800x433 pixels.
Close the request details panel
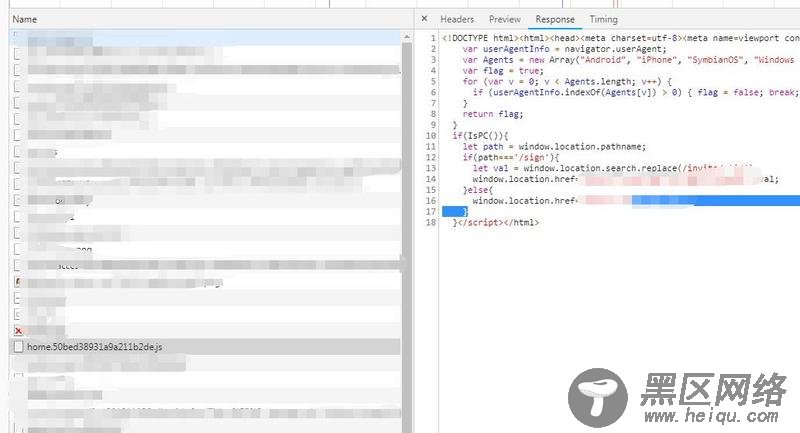tap(424, 19)
